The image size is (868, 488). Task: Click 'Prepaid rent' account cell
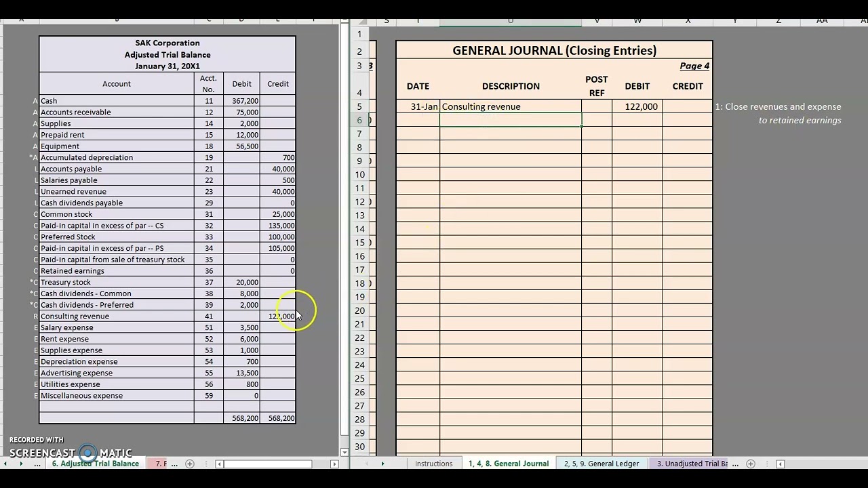(x=117, y=135)
